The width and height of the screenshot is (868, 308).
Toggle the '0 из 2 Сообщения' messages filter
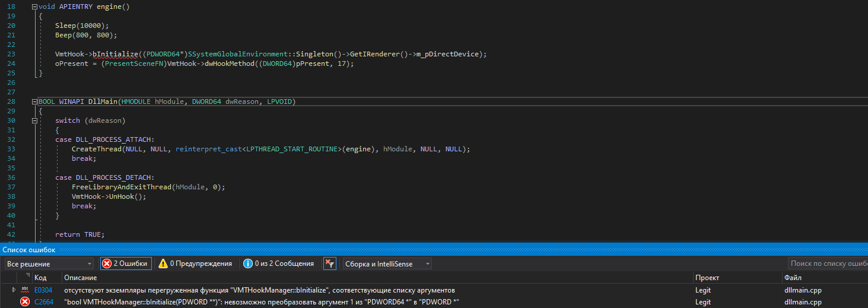[x=278, y=263]
